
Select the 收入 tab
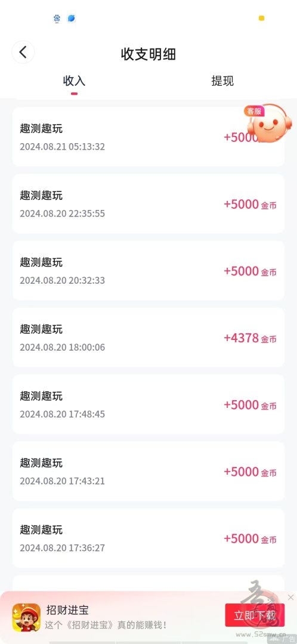click(x=74, y=81)
